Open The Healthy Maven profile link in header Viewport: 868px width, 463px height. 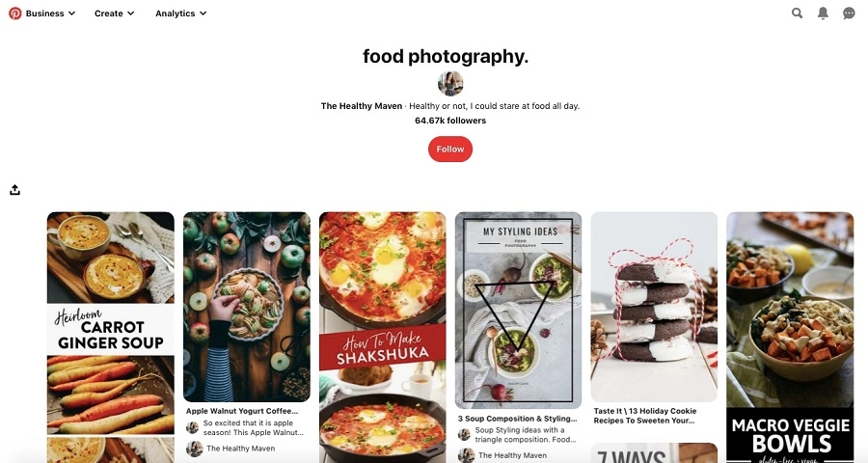click(362, 106)
